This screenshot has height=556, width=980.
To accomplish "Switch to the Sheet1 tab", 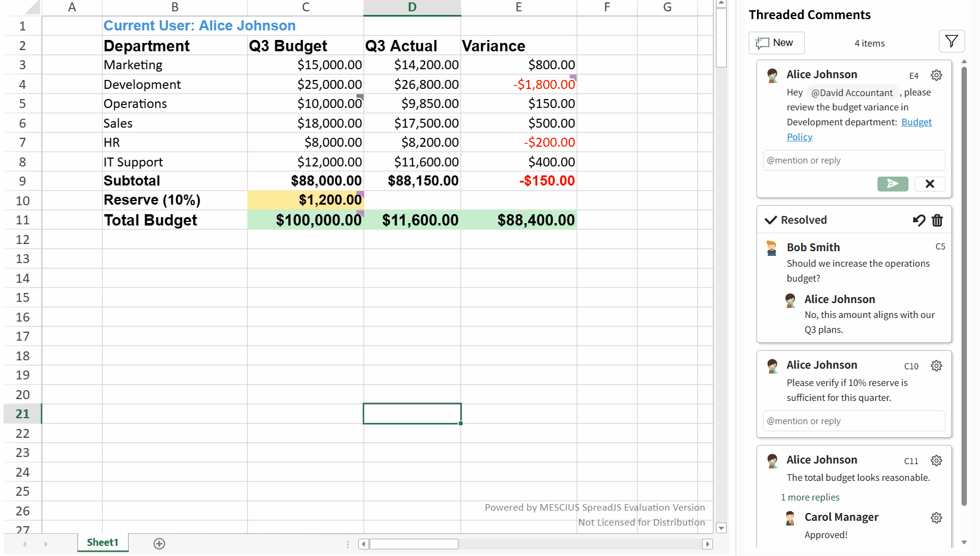I will click(x=103, y=542).
